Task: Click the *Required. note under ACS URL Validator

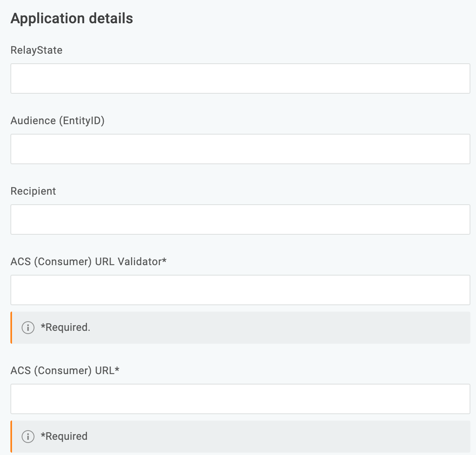Action: click(65, 327)
